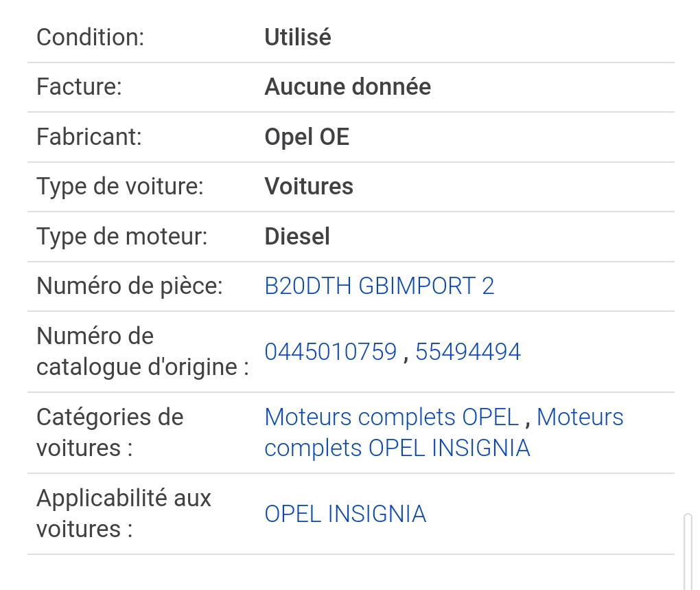The width and height of the screenshot is (700, 590).
Task: Select the Utilisé condition value
Action: coord(298,37)
